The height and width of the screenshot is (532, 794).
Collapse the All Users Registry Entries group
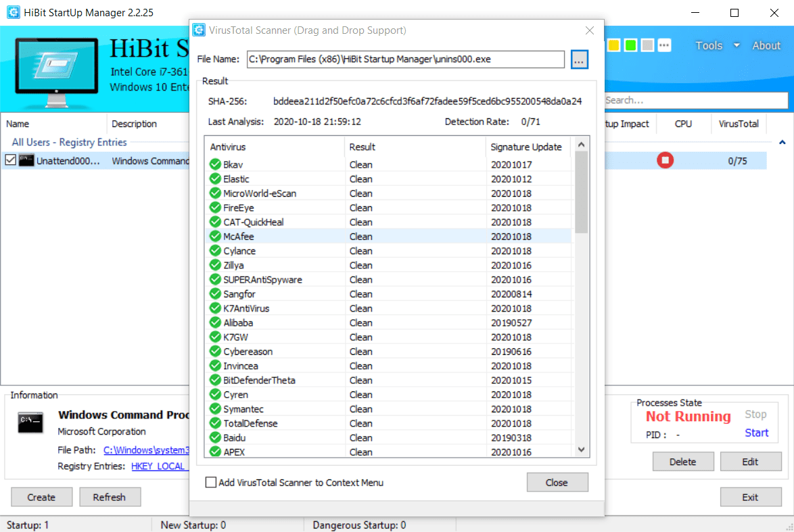point(783,143)
